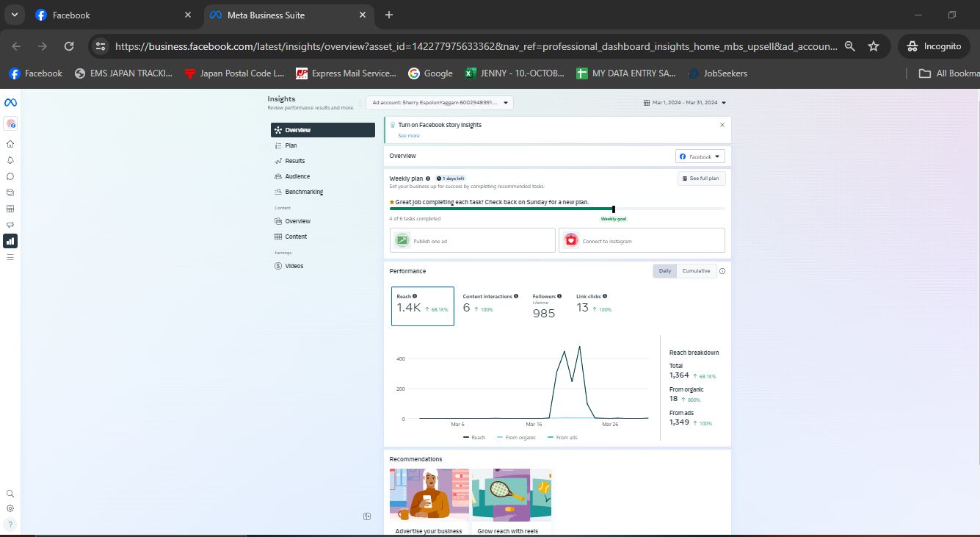Select the Daily chart view
980x537 pixels.
pyautogui.click(x=664, y=271)
